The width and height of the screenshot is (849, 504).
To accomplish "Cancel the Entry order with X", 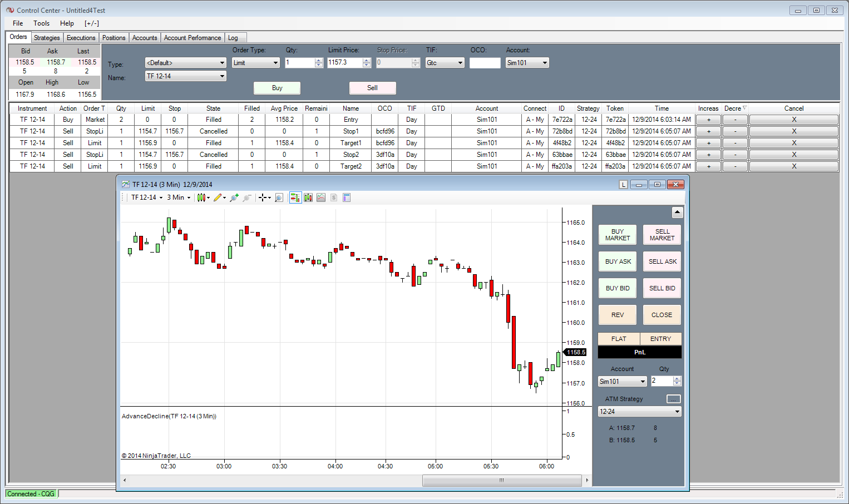I will pyautogui.click(x=794, y=120).
